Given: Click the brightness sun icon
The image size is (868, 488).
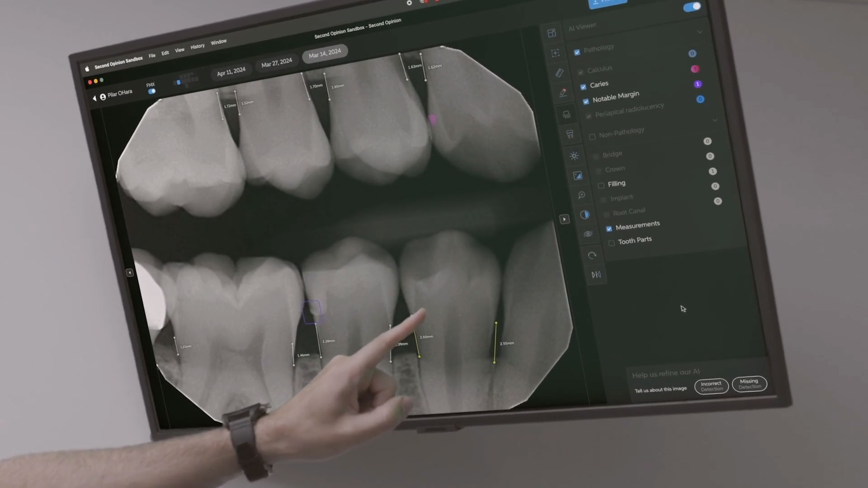Looking at the screenshot, I should pyautogui.click(x=574, y=156).
